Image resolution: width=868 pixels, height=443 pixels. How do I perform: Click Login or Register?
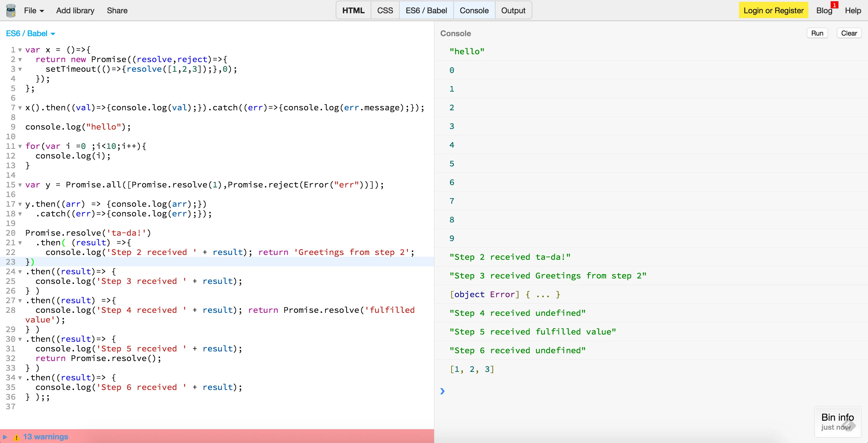773,11
